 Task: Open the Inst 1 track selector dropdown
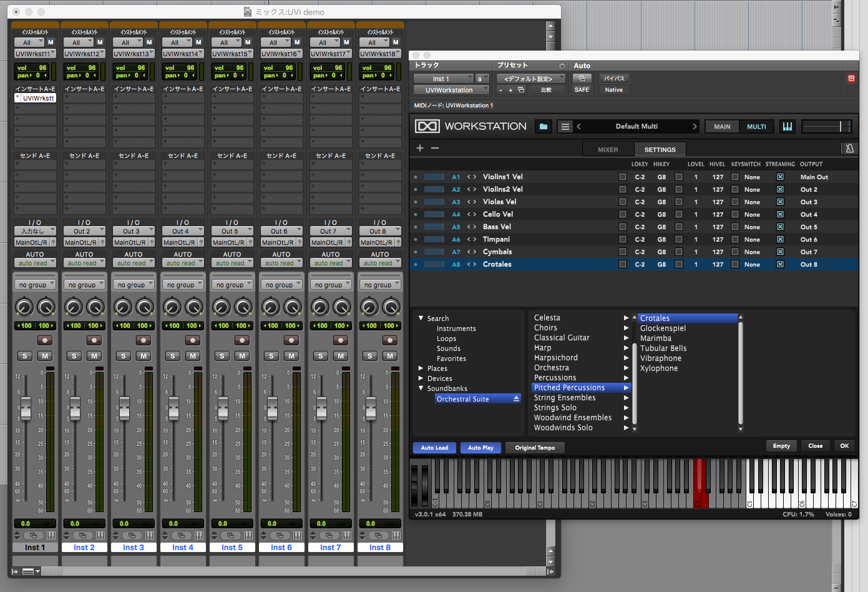[x=444, y=79]
